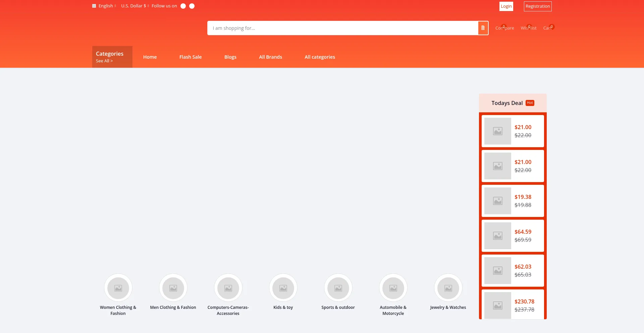Image resolution: width=644 pixels, height=333 pixels.
Task: Select the Automobile & Motorcycle category icon
Action: pyautogui.click(x=393, y=288)
